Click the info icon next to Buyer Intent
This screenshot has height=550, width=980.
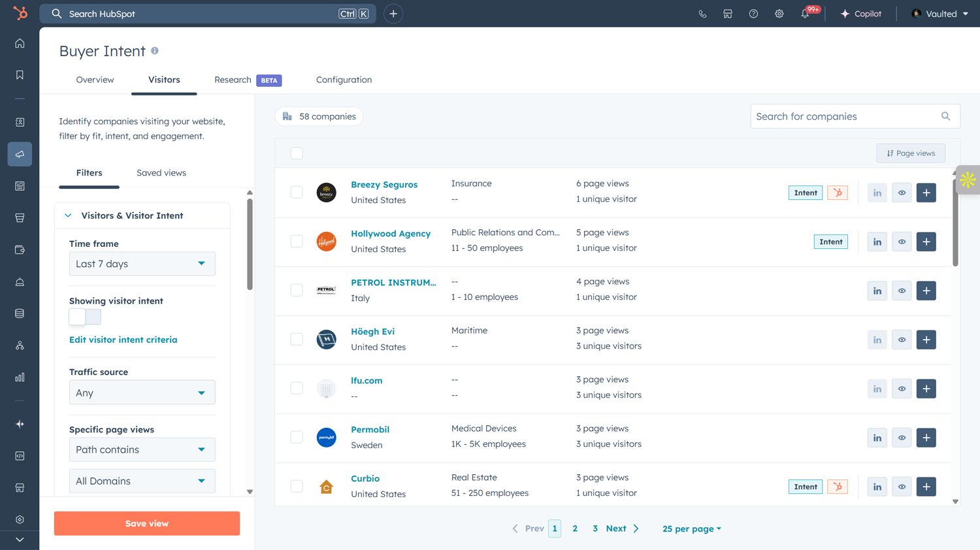155,50
